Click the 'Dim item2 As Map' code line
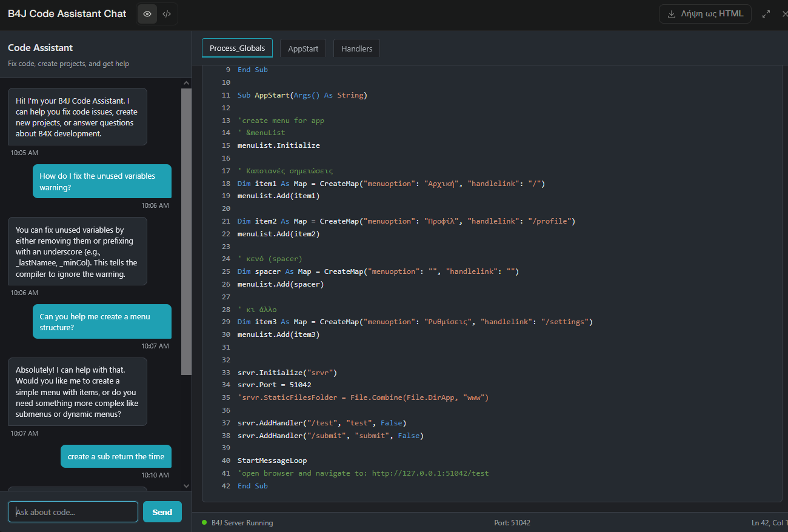This screenshot has height=532, width=788. 406,221
